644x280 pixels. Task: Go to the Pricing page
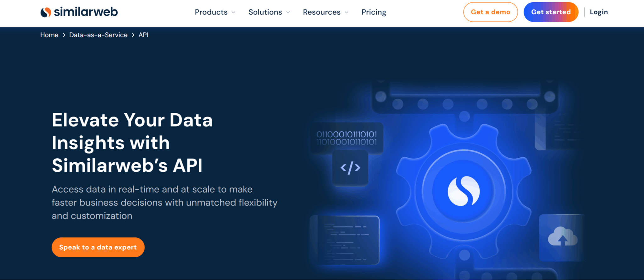point(374,12)
